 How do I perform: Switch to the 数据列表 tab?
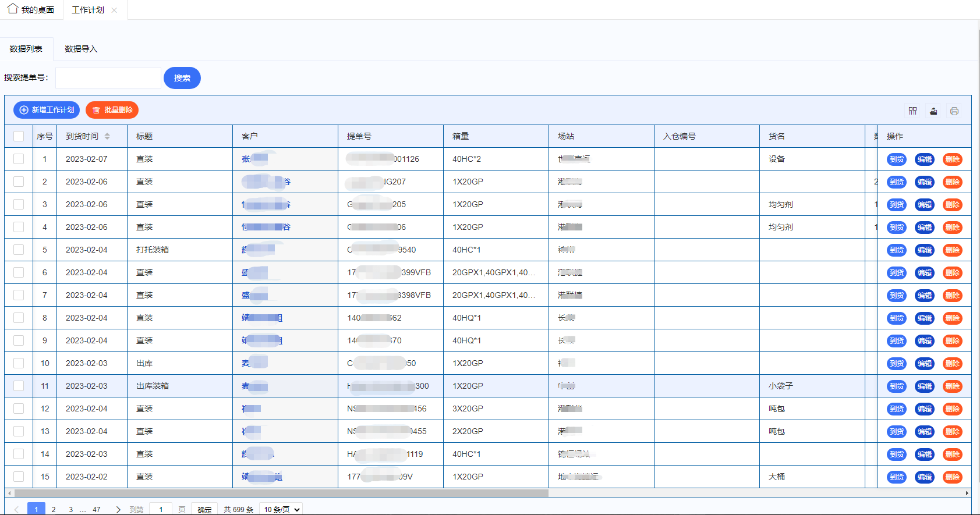(x=26, y=49)
